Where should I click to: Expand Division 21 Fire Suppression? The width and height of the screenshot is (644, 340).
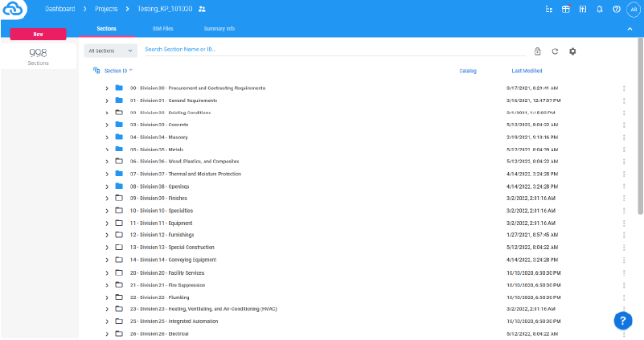107,285
